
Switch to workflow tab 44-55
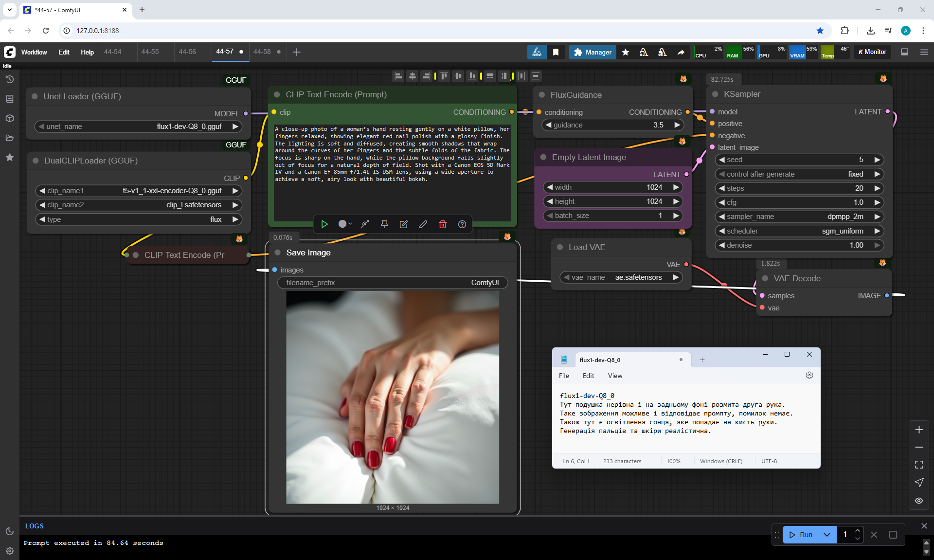pos(150,52)
